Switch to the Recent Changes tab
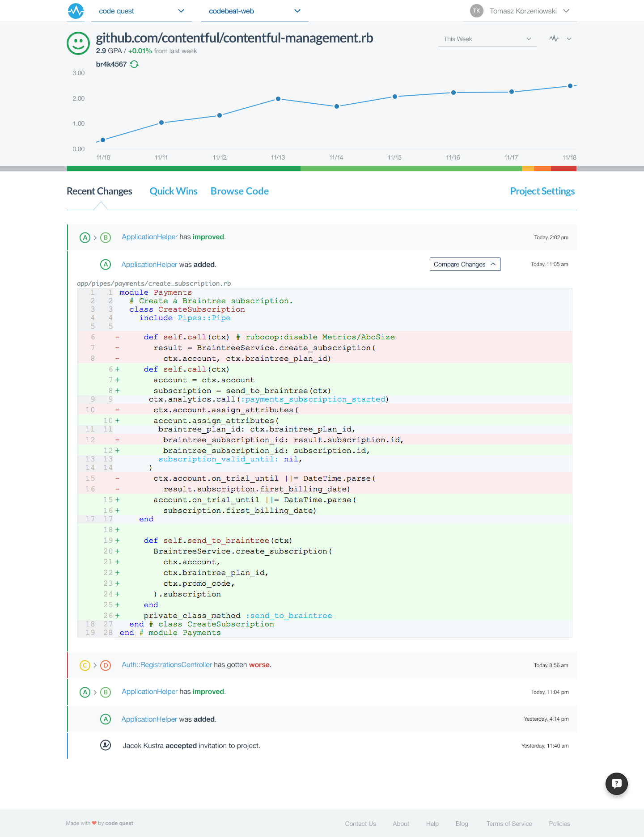Viewport: 644px width, 837px height. coord(99,191)
